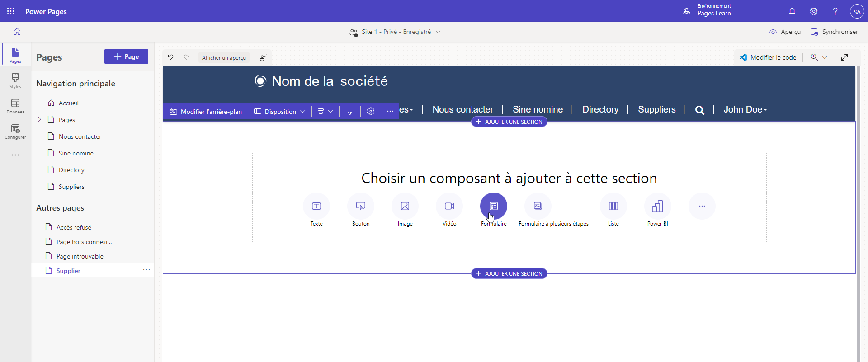Viewport: 868px width, 362px height.
Task: Open the Données workspace
Action: coord(15,106)
